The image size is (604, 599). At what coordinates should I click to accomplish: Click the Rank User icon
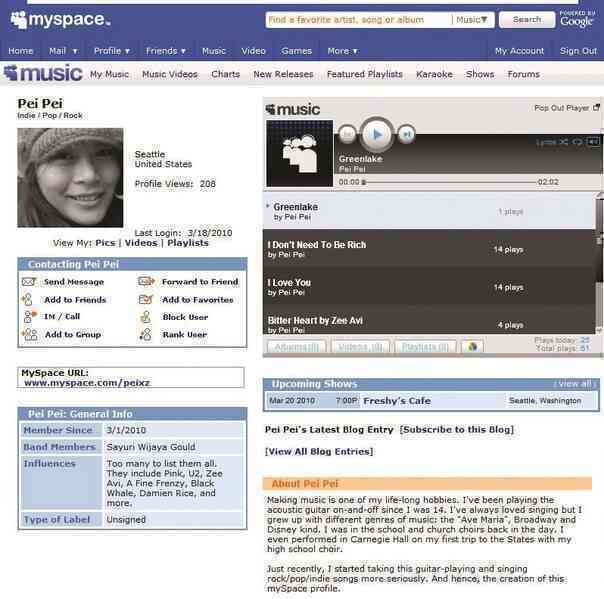(x=146, y=334)
